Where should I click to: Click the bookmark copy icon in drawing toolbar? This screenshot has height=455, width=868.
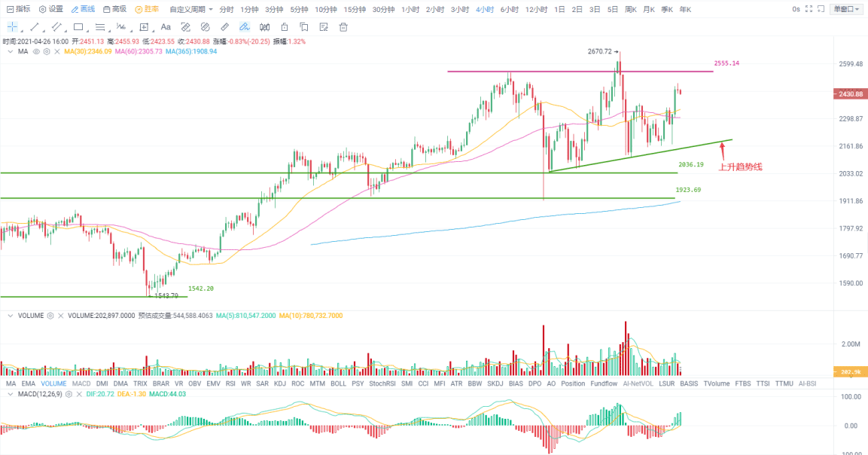click(304, 26)
